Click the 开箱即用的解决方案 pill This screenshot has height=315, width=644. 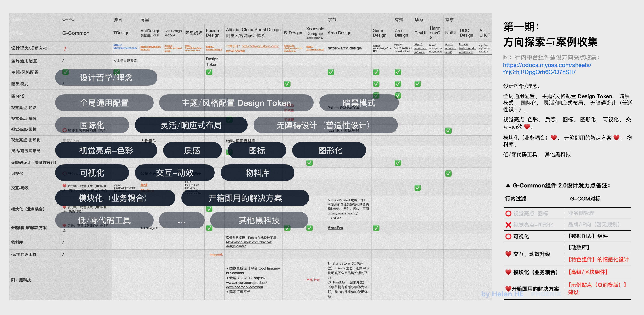(245, 198)
